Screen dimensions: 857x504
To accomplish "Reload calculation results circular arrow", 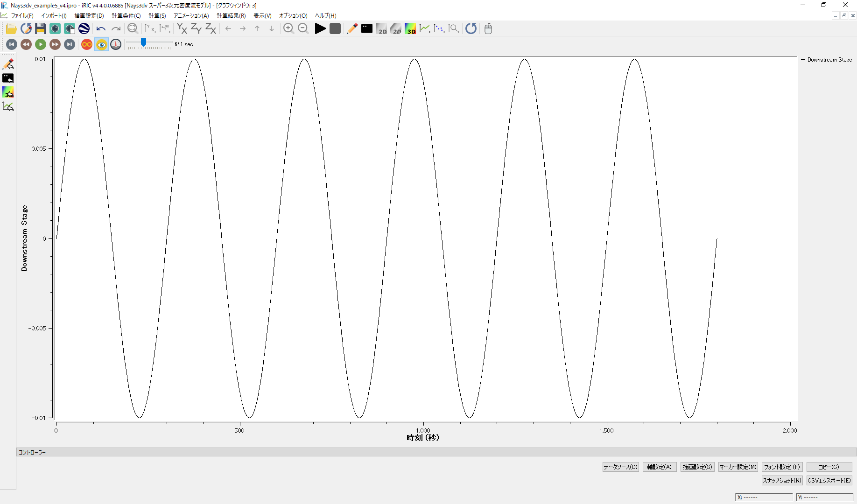I will point(471,29).
